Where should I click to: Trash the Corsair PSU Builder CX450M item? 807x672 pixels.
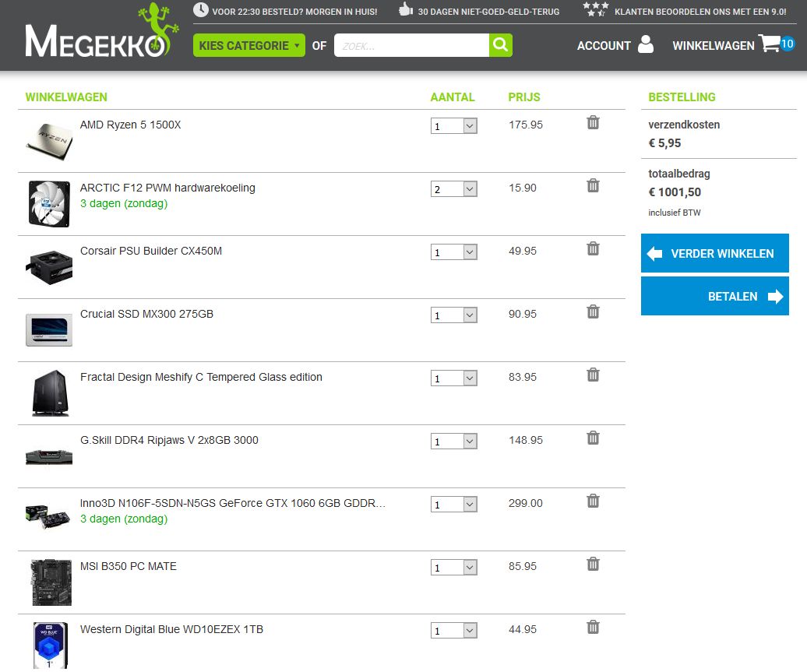click(x=593, y=248)
